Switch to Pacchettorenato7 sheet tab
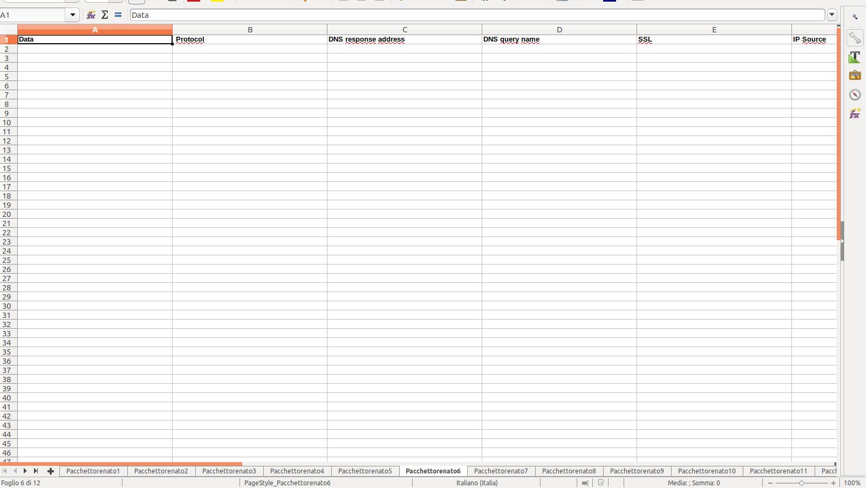Viewport: 868px width, 488px height. click(x=501, y=471)
